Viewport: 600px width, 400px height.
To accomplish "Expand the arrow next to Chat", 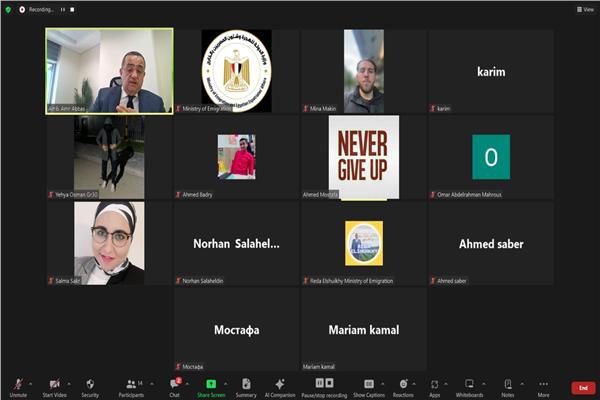I will tap(187, 384).
